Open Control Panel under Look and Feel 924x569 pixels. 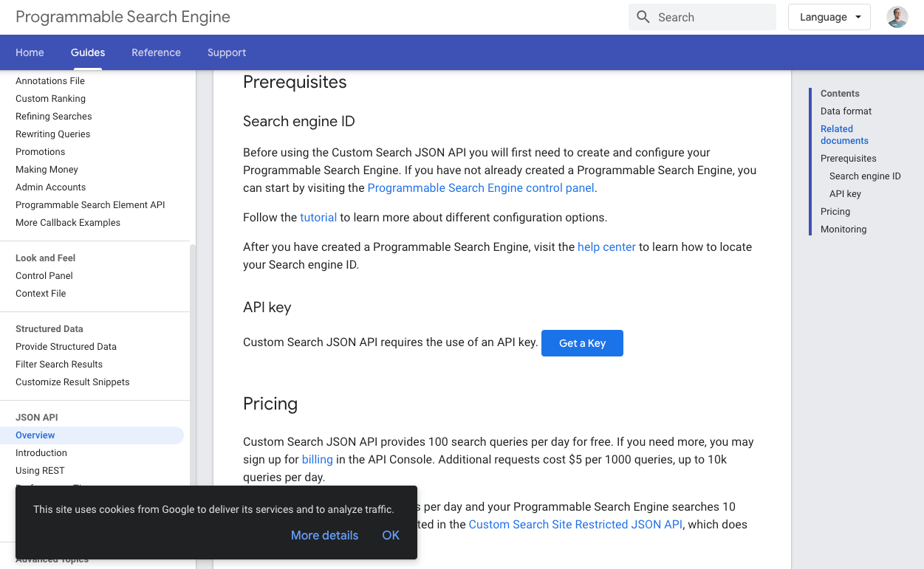pyautogui.click(x=44, y=275)
